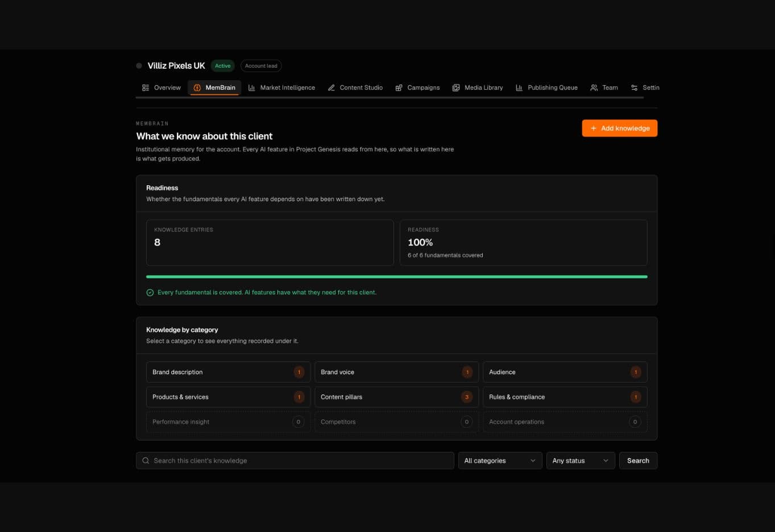Select the Brand description category

tap(229, 372)
